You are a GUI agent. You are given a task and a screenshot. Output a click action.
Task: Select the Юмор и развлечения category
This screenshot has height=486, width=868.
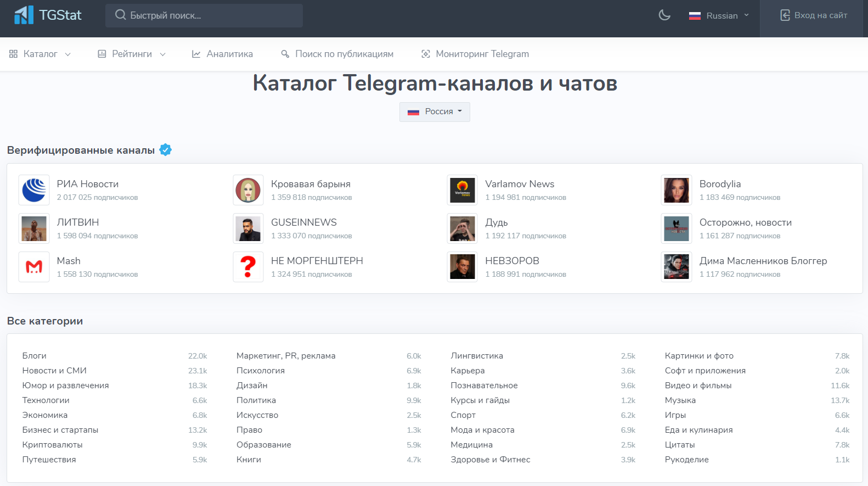point(65,386)
